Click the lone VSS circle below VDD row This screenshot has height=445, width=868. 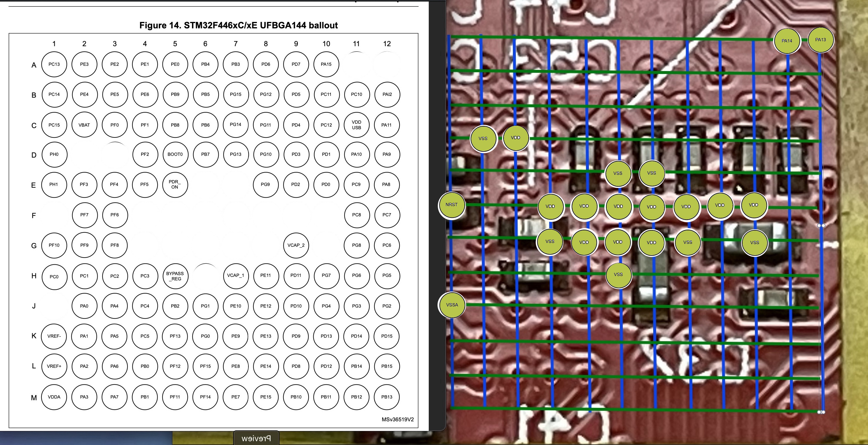[x=618, y=275]
